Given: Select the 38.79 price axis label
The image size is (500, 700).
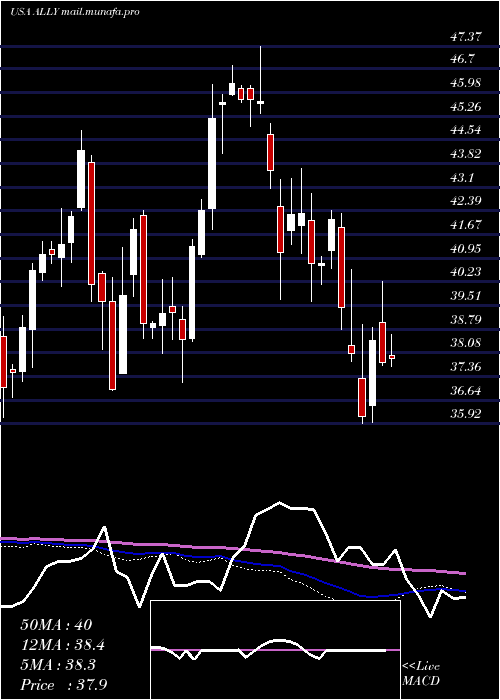Looking at the screenshot, I should click(x=466, y=320).
